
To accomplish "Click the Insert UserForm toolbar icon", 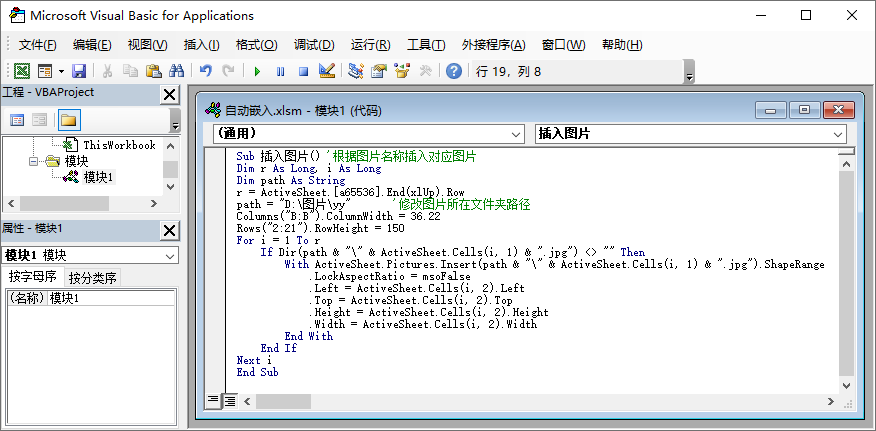I will pos(45,71).
